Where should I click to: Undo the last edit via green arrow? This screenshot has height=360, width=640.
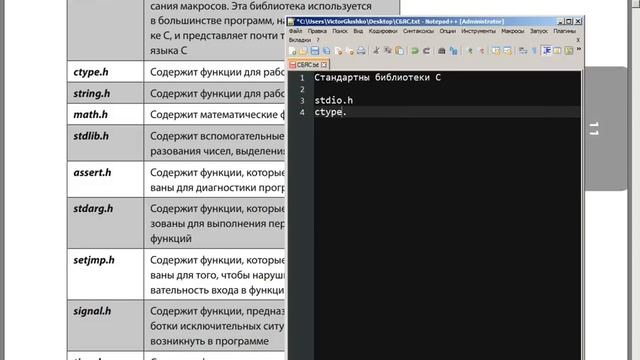point(415,51)
